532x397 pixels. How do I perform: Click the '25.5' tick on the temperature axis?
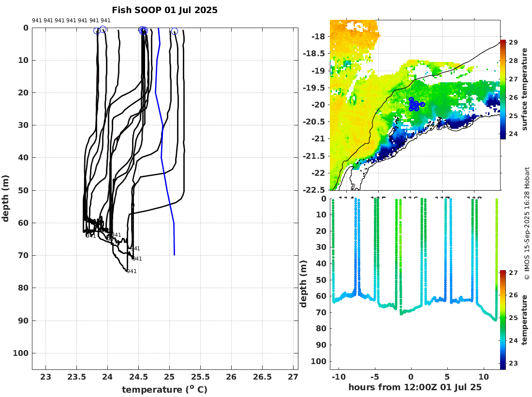(200, 377)
